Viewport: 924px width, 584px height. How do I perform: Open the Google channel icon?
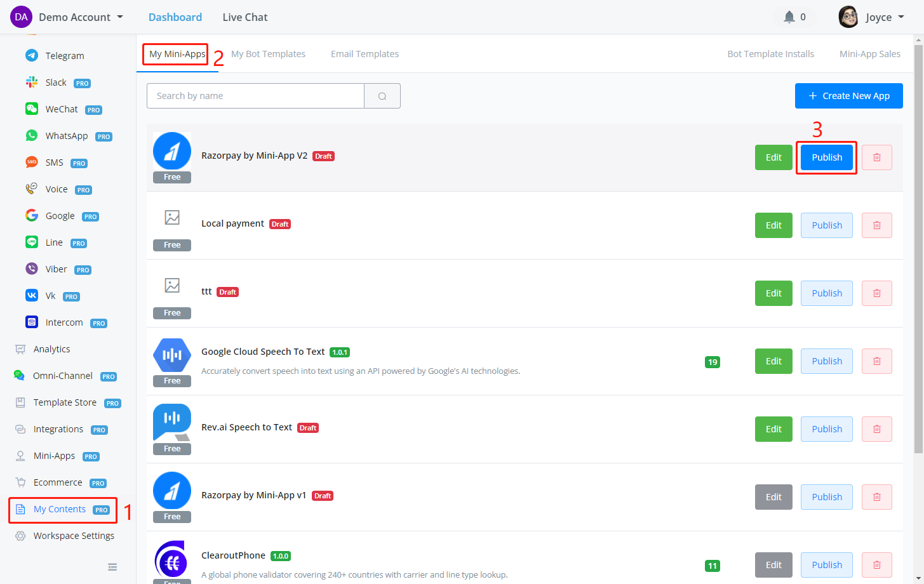(x=32, y=215)
